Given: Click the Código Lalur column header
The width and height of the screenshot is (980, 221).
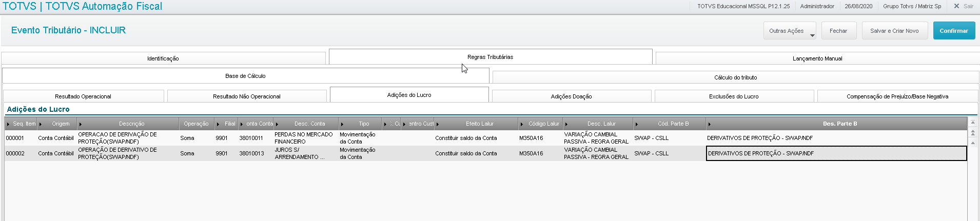Looking at the screenshot, I should [x=540, y=124].
